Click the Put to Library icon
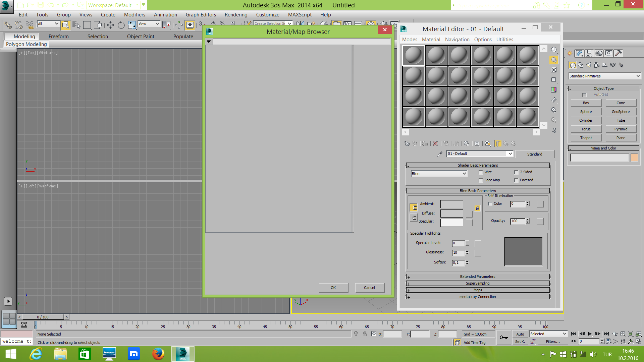 point(467,143)
